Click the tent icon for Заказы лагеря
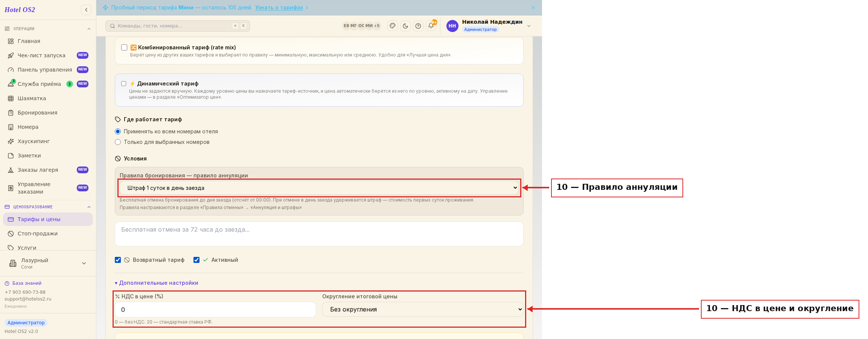 point(11,170)
